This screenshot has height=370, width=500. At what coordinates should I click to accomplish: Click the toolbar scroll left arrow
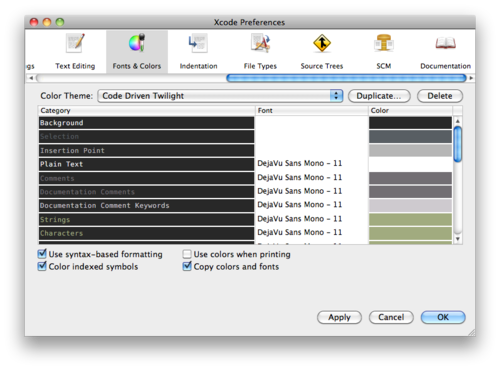coord(31,78)
